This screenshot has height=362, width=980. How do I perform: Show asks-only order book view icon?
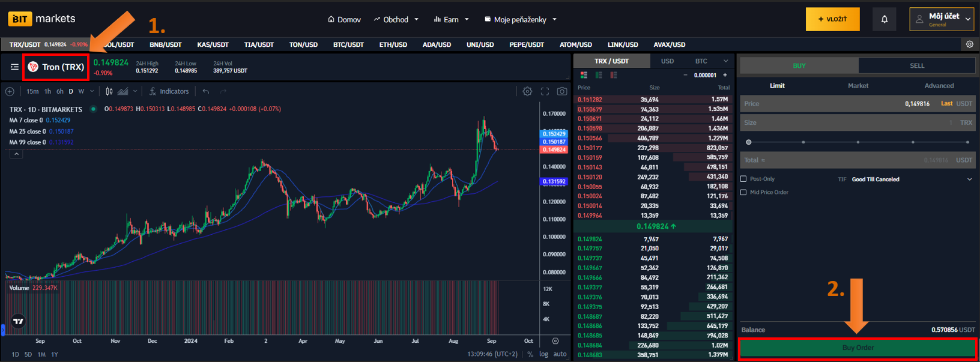pyautogui.click(x=613, y=75)
